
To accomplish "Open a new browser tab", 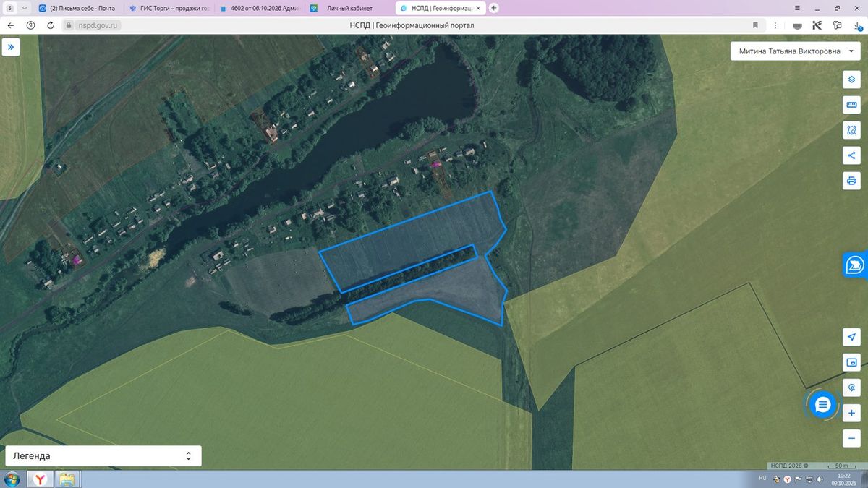I will click(494, 8).
